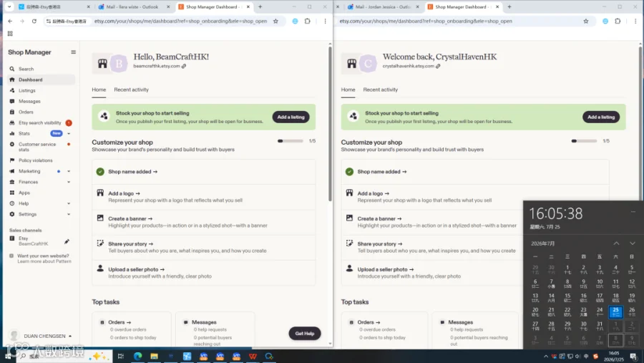
Task: Open extensions puzzle icon in right browser
Action: (618, 21)
